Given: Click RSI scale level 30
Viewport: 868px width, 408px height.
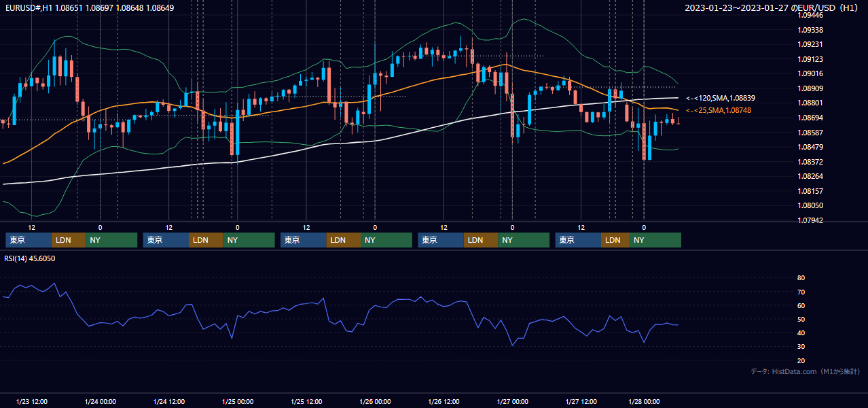Looking at the screenshot, I should click(x=801, y=347).
